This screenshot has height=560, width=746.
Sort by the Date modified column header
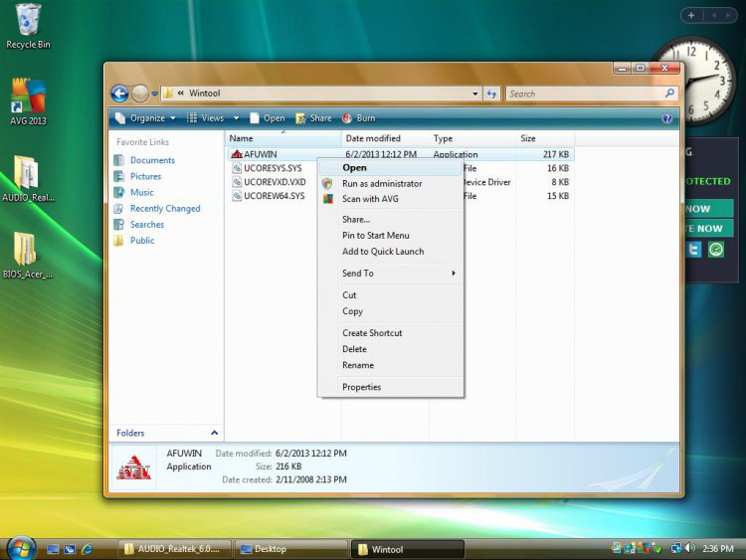pos(373,138)
